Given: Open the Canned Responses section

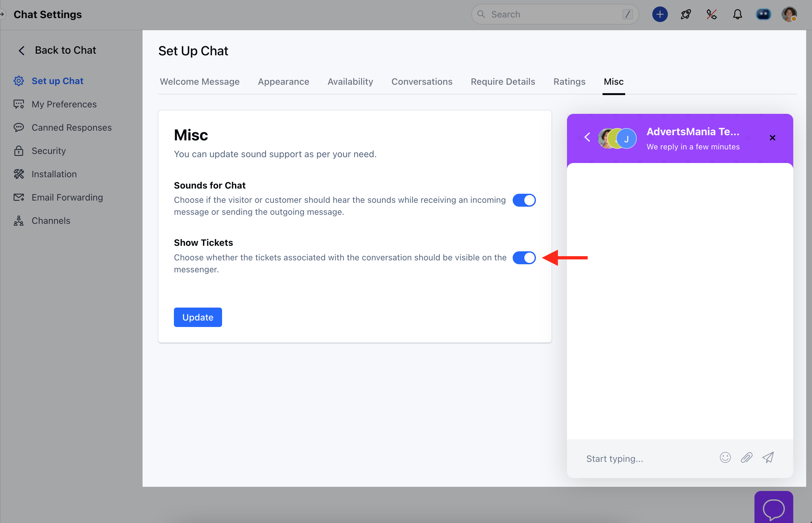Looking at the screenshot, I should coord(71,127).
